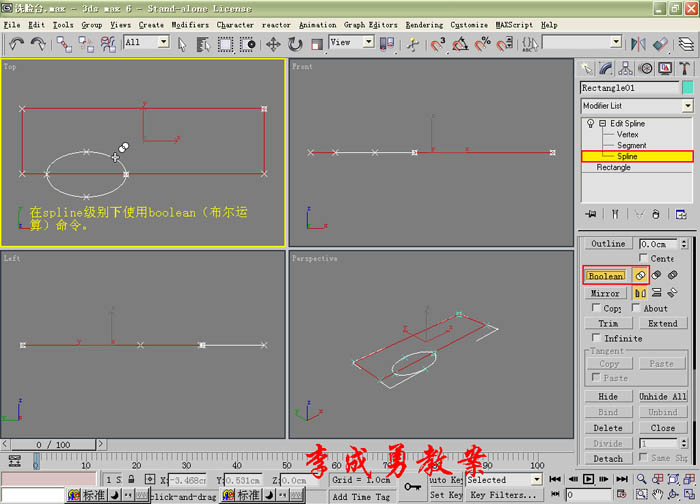700x504 pixels.
Task: Open the Graph Editors menu
Action: click(371, 25)
